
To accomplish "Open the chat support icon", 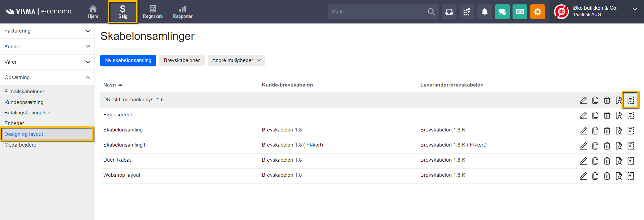I will click(502, 12).
